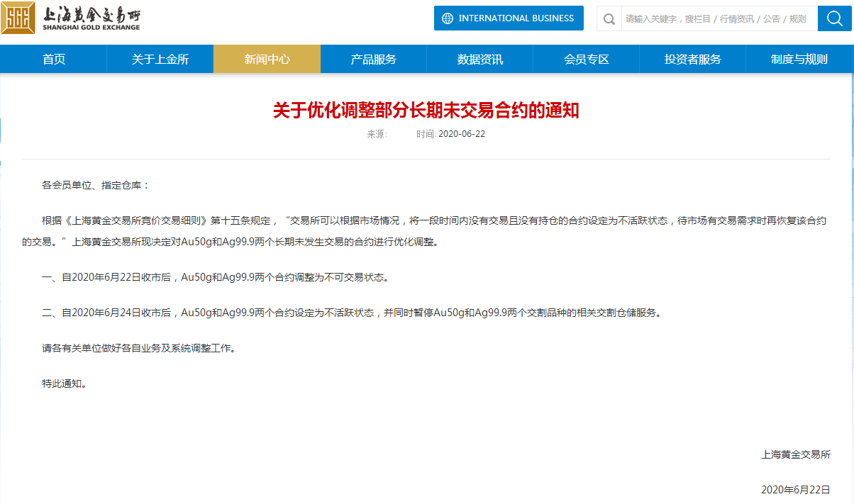Click the 来源 label under the title
This screenshot has width=854, height=504.
pos(377,134)
